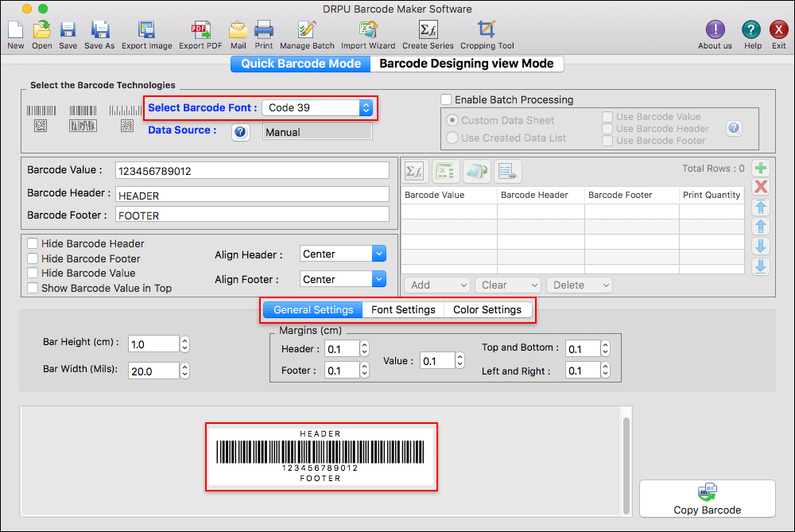Switch to Barcode Designing view Mode tab
The image size is (795, 532).
[467, 64]
